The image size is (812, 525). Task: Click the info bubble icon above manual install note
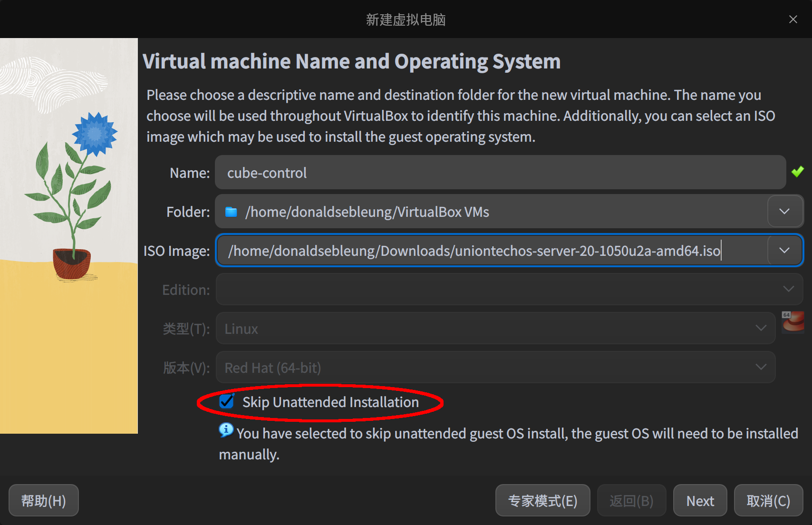[x=226, y=430]
